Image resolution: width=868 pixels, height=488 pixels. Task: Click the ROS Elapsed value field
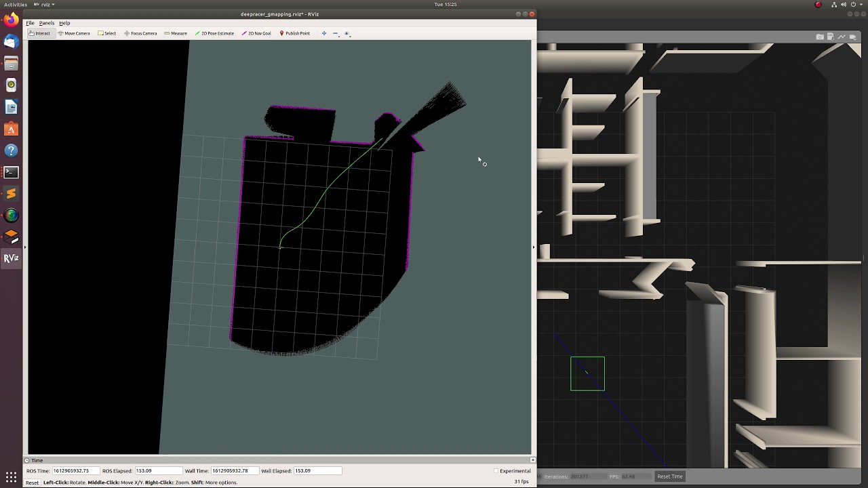coord(159,470)
